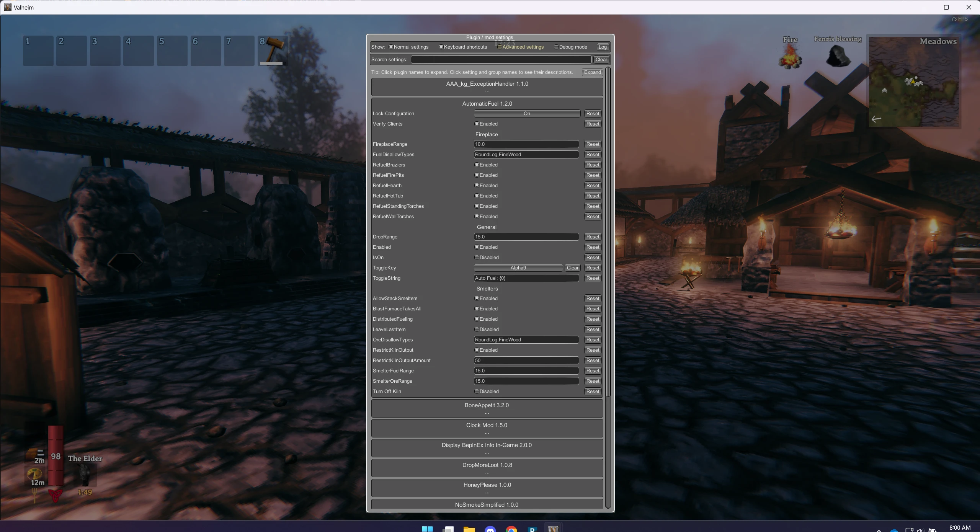Click the Alpha9 ToggleKey binding button
Screen dimensions: 980x532
pos(518,268)
